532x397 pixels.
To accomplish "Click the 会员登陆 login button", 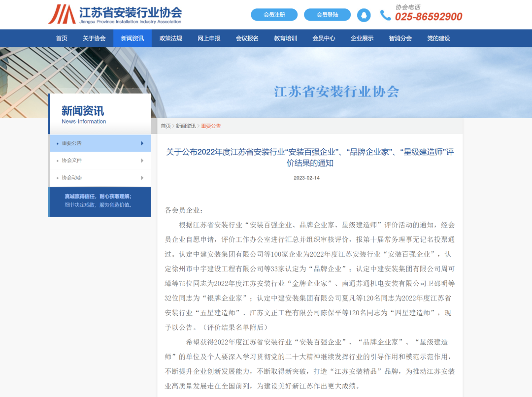I will [328, 15].
